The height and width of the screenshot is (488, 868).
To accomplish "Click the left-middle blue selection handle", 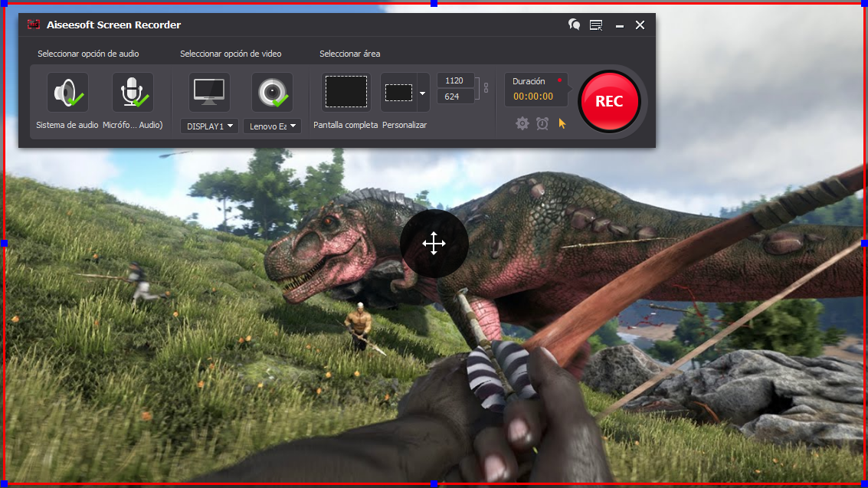I will pos(5,244).
